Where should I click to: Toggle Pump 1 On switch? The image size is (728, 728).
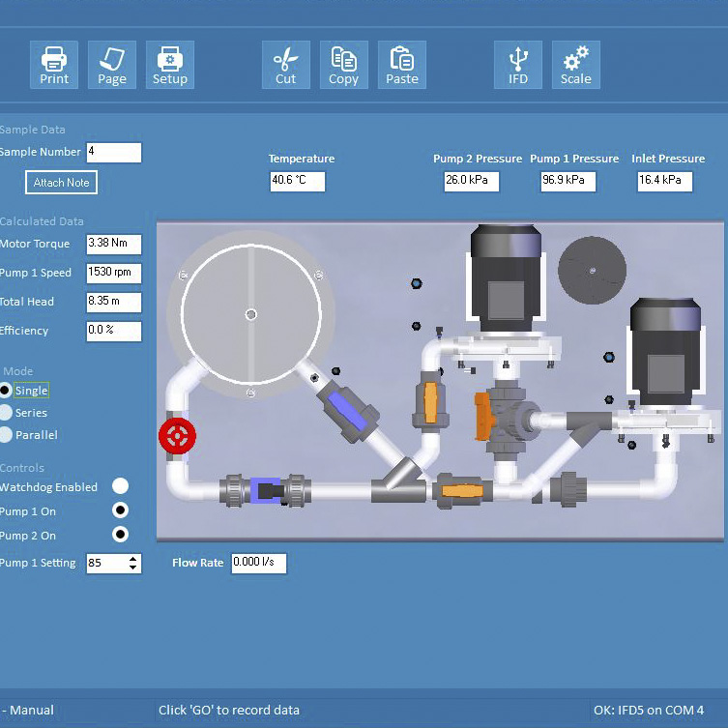(120, 510)
